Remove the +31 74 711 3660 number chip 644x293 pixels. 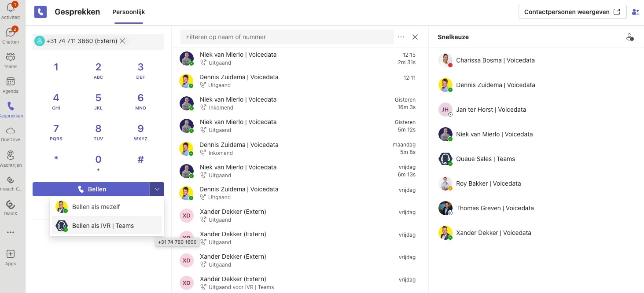pyautogui.click(x=122, y=41)
